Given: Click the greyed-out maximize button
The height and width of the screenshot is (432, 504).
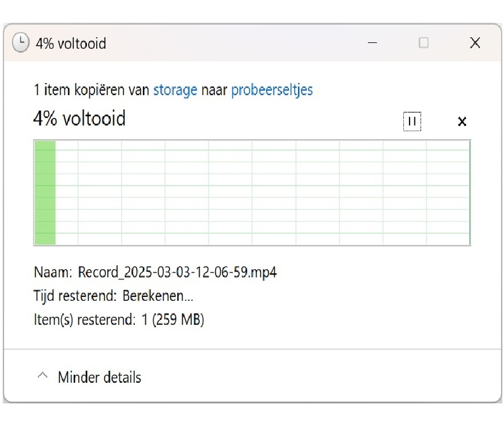Looking at the screenshot, I should [x=424, y=43].
